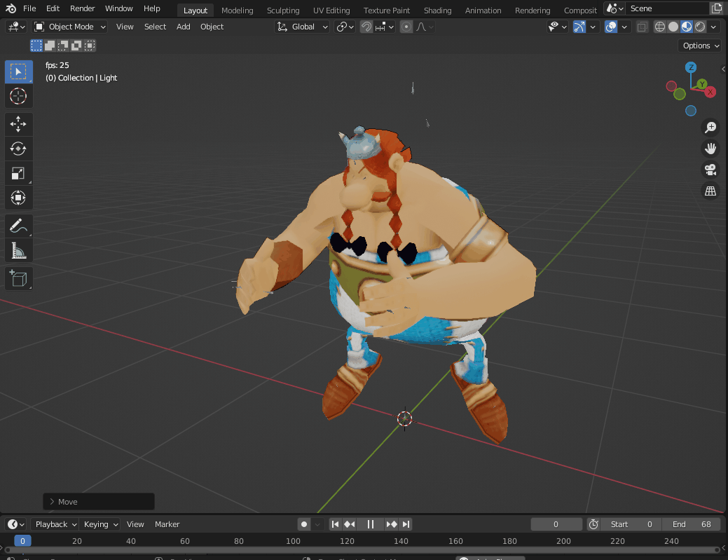Open the File menu

point(29,8)
